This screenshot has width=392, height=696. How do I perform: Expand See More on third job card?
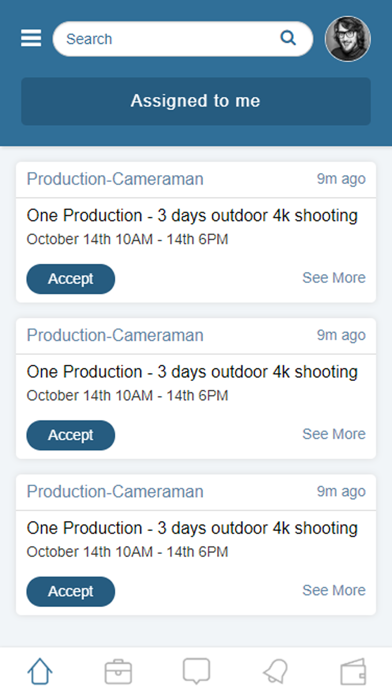(x=334, y=590)
